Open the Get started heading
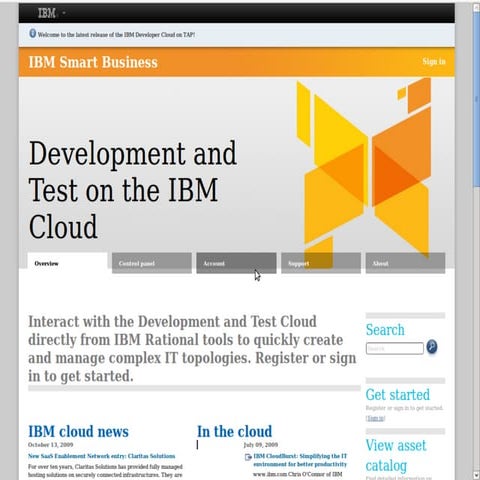Image resolution: width=480 pixels, height=480 pixels. click(x=398, y=395)
